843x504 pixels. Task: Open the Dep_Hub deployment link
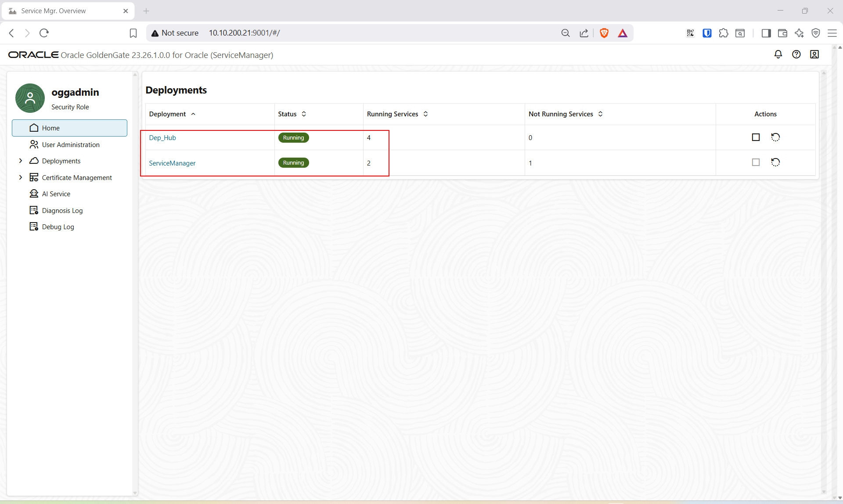(162, 138)
